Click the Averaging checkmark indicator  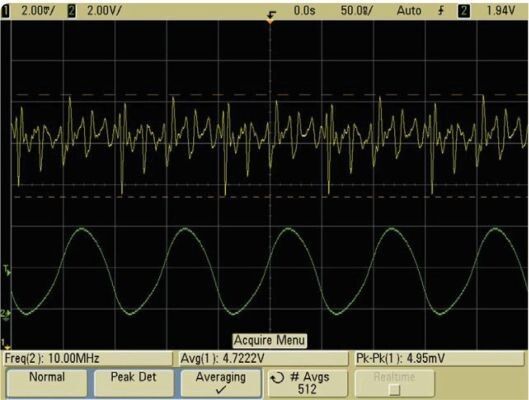coord(221,390)
